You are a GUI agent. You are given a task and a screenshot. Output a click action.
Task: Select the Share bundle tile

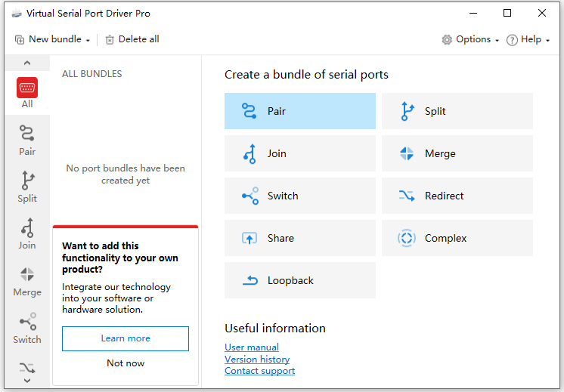[299, 238]
